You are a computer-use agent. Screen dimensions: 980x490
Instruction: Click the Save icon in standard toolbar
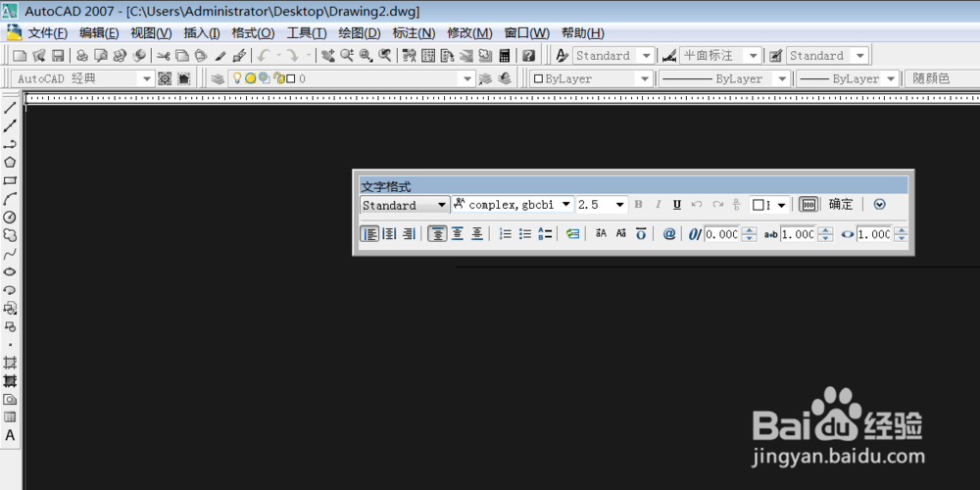click(58, 56)
